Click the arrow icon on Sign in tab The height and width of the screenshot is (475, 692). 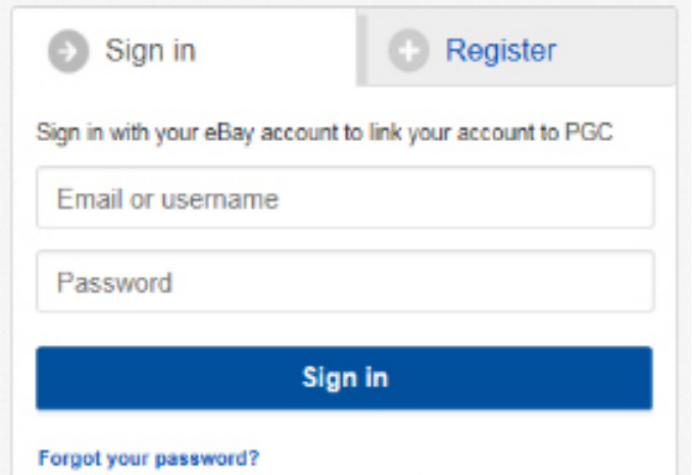[x=68, y=51]
